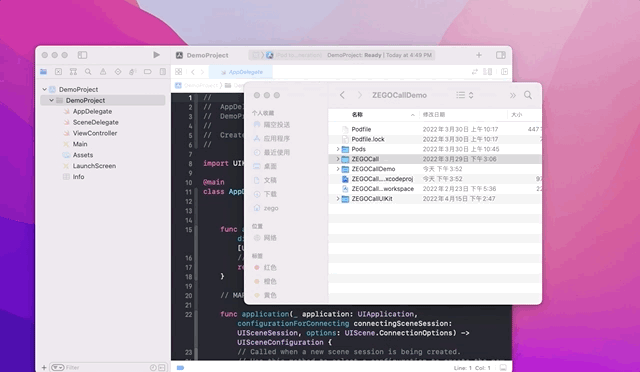Go back in Finder window
The image size is (640, 372).
342,95
